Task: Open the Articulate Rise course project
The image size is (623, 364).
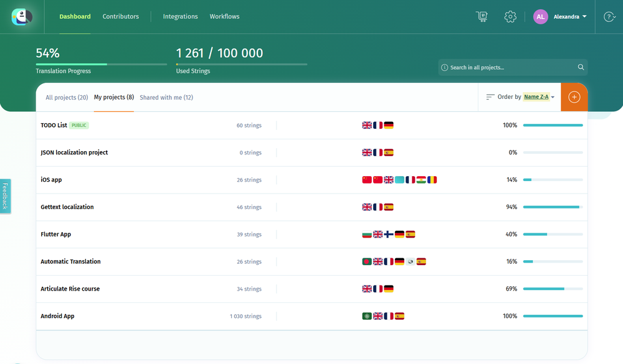Action: click(70, 289)
